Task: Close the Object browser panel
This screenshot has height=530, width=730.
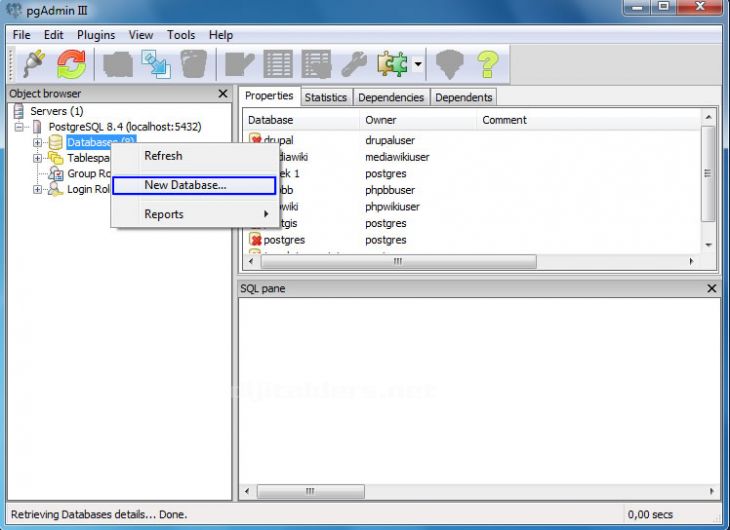Action: pos(223,94)
